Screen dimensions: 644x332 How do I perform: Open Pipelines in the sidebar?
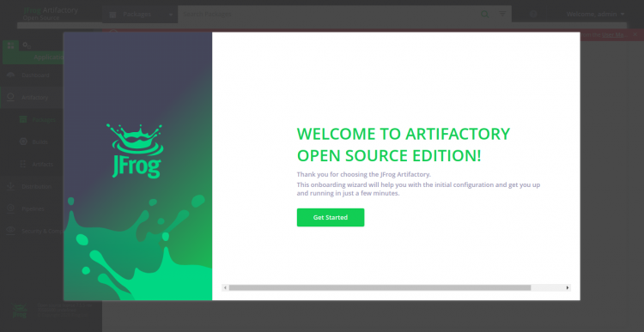coord(32,208)
